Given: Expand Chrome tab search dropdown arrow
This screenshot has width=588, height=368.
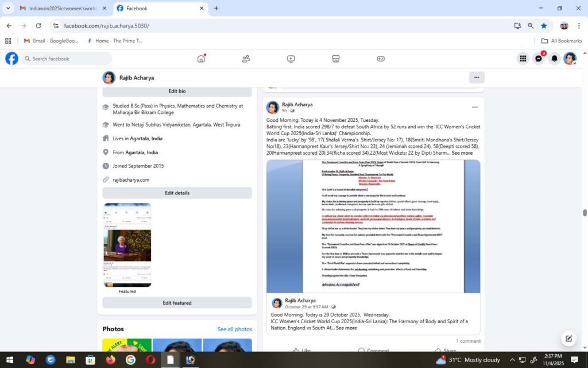Looking at the screenshot, I should (8, 8).
